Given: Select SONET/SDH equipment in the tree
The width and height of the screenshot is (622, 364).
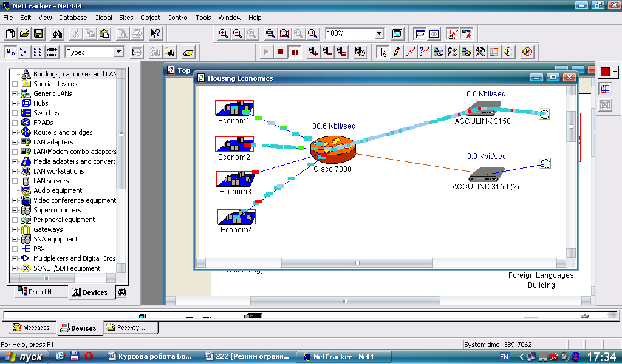Looking at the screenshot, I should tap(67, 268).
